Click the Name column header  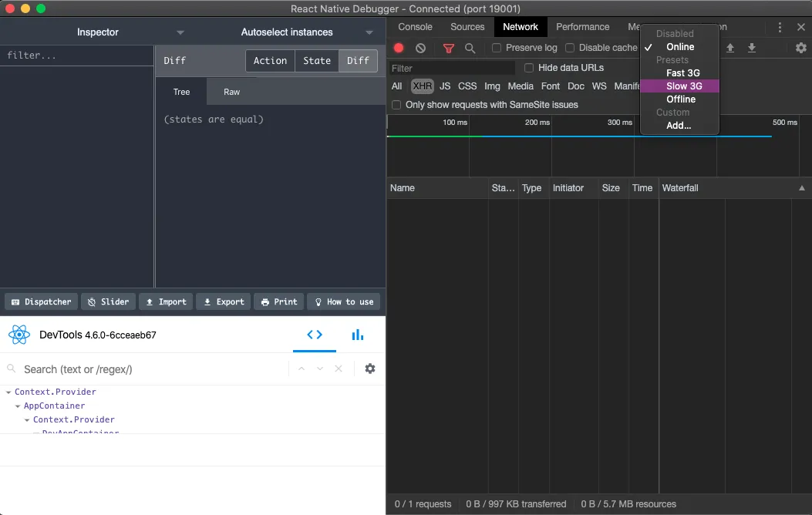[x=437, y=188]
